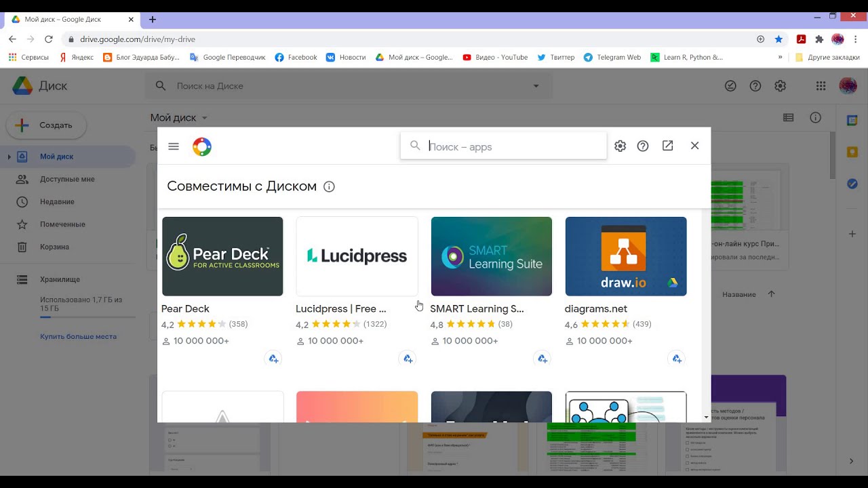Open the offline-ready status icon
This screenshot has width=868, height=488.
[730, 86]
